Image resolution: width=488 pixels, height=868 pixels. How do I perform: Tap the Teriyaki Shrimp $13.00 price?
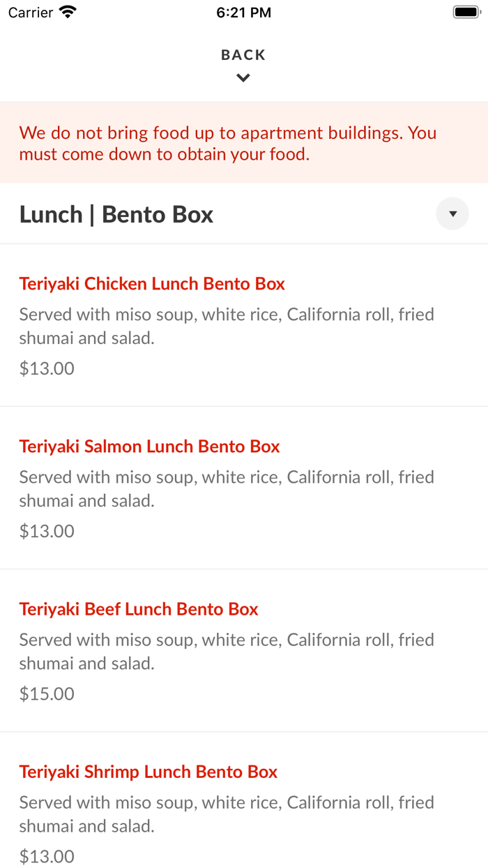tap(47, 856)
